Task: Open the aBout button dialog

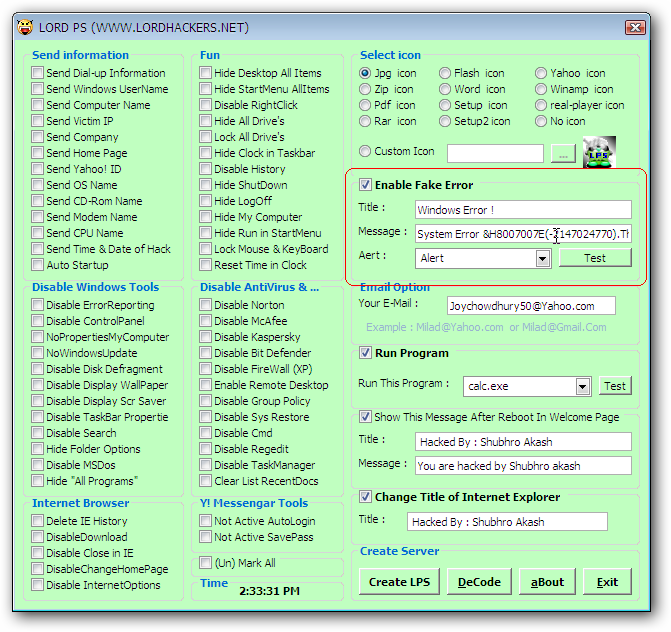Action: 547,582
